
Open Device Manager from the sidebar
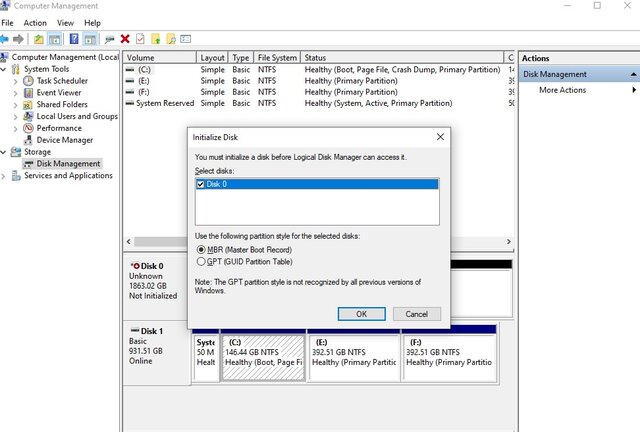64,140
